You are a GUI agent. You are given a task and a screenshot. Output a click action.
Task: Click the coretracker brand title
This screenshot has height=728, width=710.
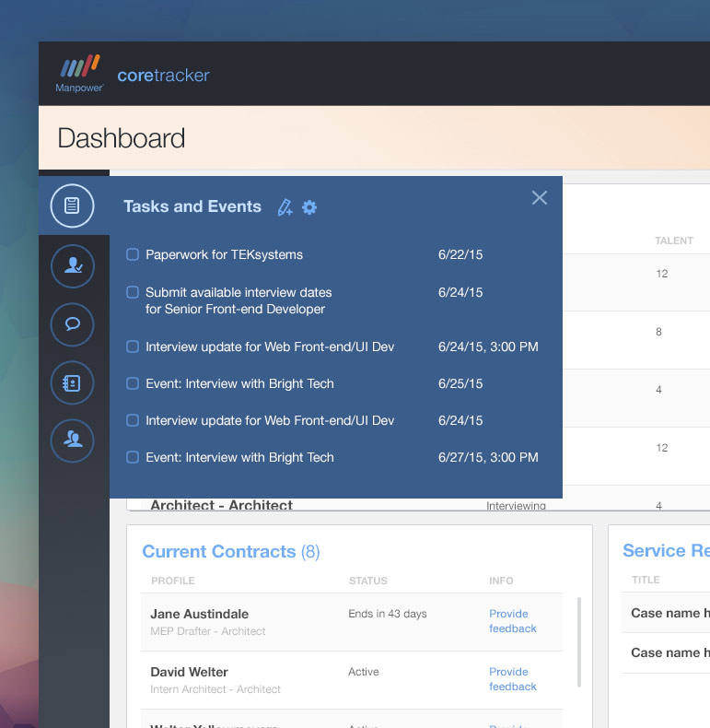tap(163, 76)
